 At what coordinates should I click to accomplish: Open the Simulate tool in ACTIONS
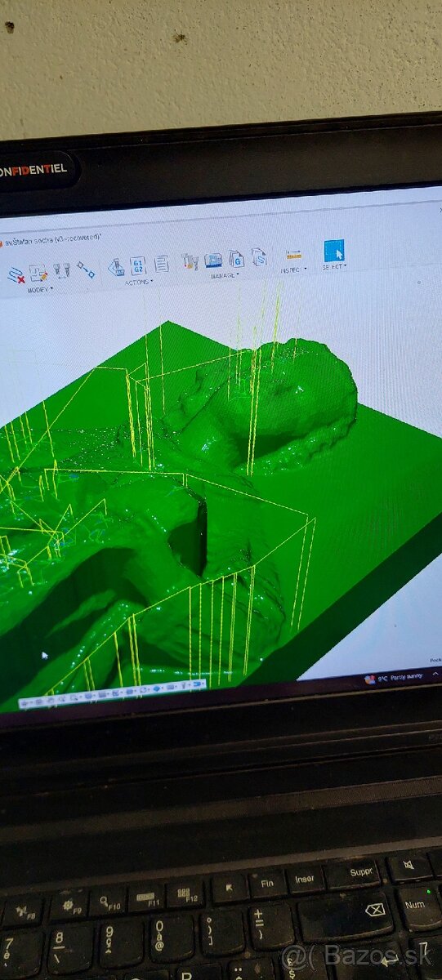(x=115, y=267)
